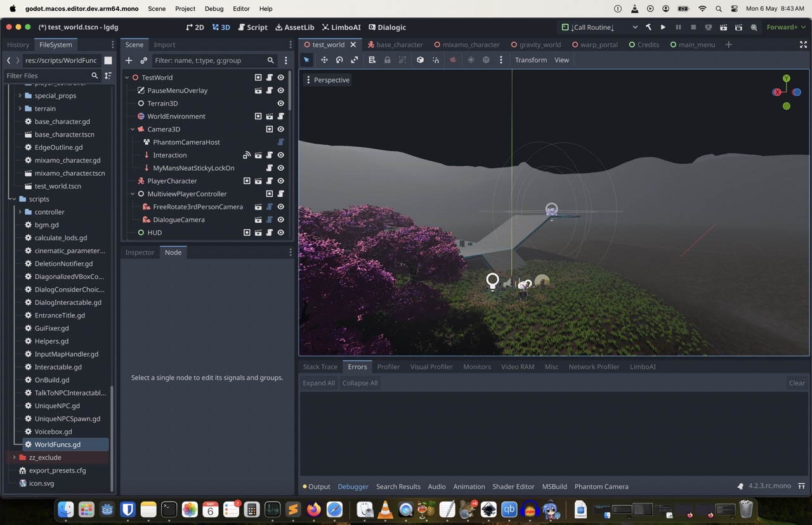
Task: Hide the DialogueCamera node
Action: pyautogui.click(x=280, y=220)
